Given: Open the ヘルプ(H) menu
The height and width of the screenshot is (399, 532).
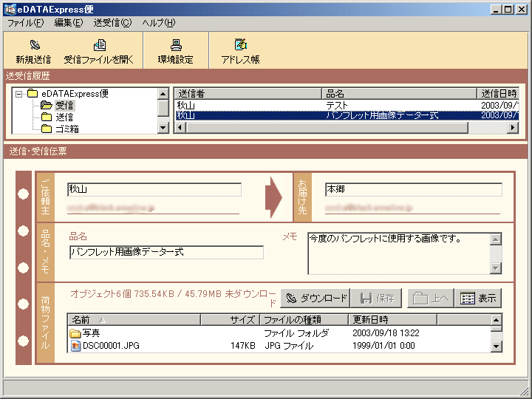Looking at the screenshot, I should [x=159, y=23].
